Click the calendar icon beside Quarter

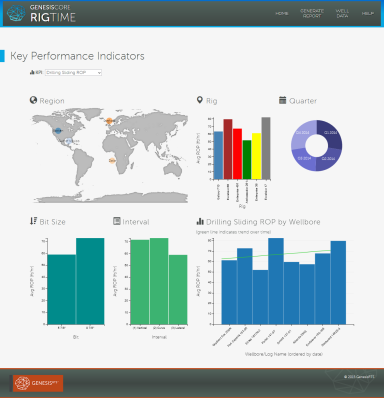click(283, 100)
